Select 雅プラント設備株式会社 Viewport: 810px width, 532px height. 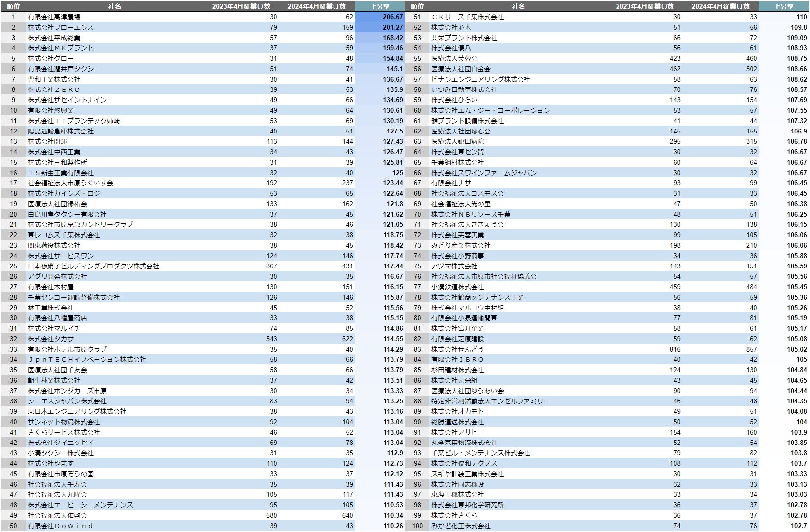[x=468, y=121]
